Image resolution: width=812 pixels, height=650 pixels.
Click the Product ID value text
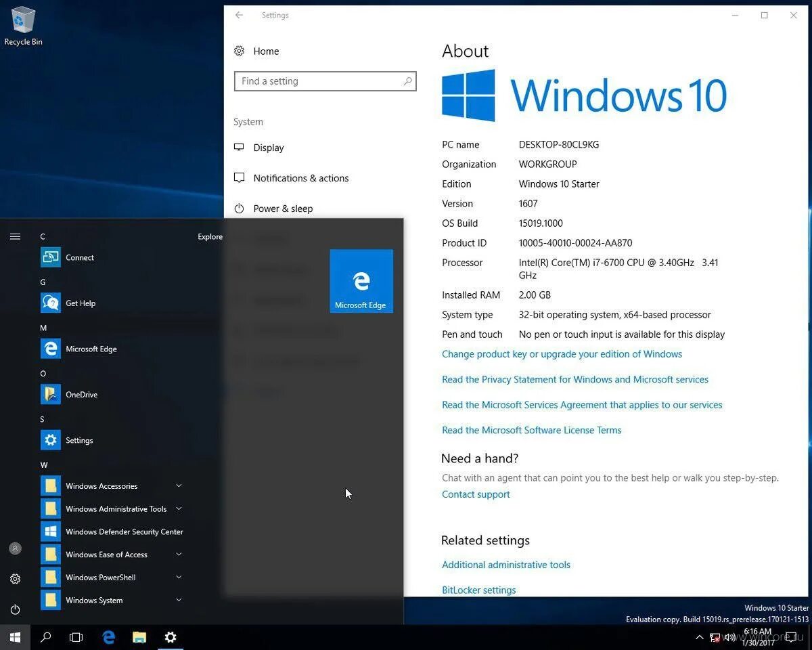[x=576, y=243]
